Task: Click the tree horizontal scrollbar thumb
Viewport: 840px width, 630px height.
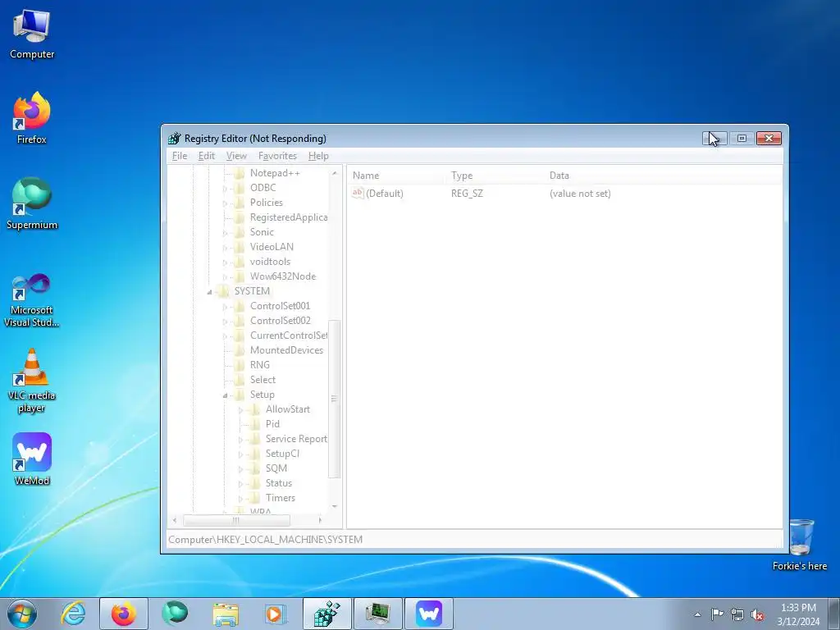Action: click(x=236, y=520)
